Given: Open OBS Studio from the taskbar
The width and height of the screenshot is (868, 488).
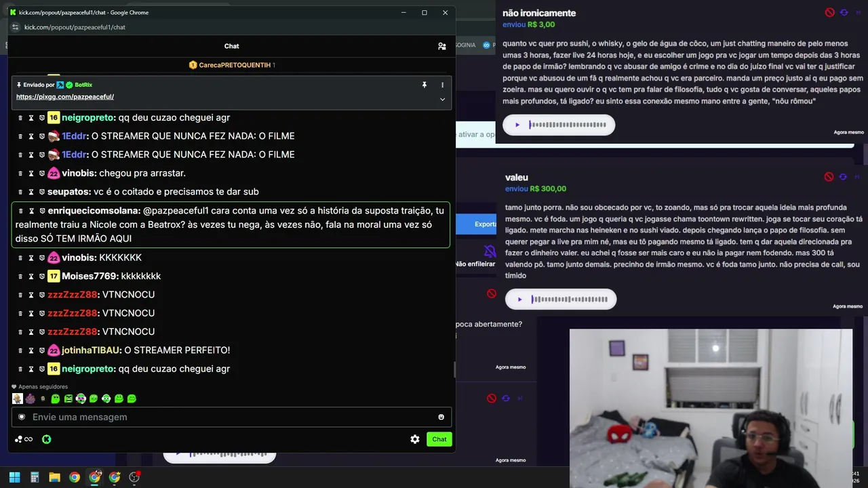Looking at the screenshot, I should pyautogui.click(x=134, y=477).
